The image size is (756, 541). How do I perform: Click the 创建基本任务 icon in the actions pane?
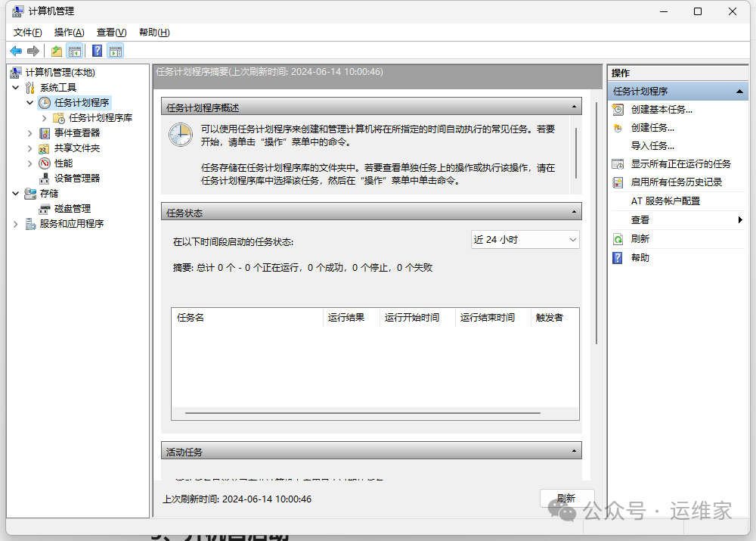click(618, 110)
